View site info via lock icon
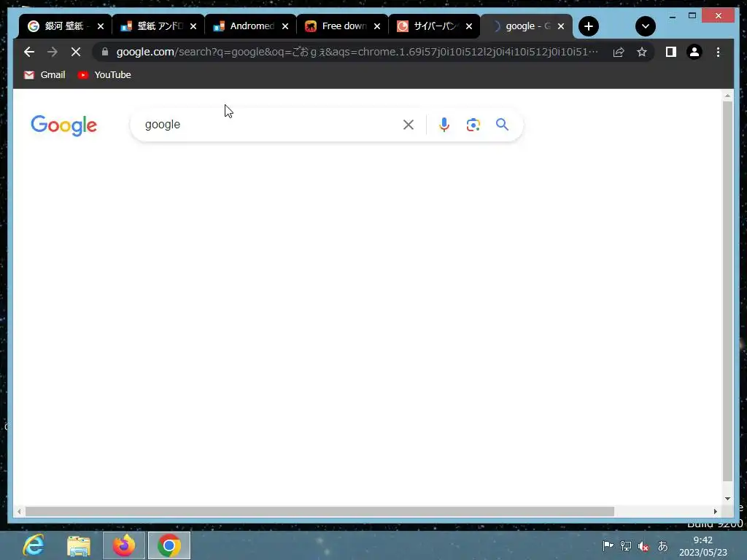Screen dimensions: 747x560 click(x=105, y=52)
